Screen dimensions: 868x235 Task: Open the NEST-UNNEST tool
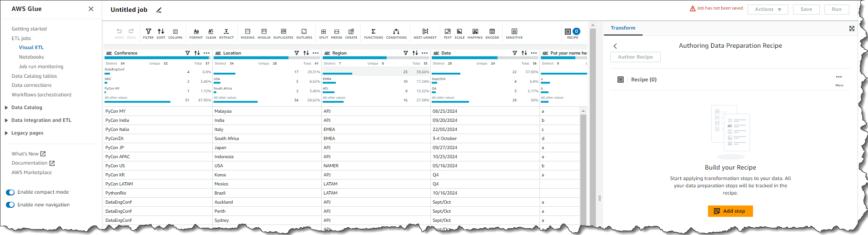(425, 33)
